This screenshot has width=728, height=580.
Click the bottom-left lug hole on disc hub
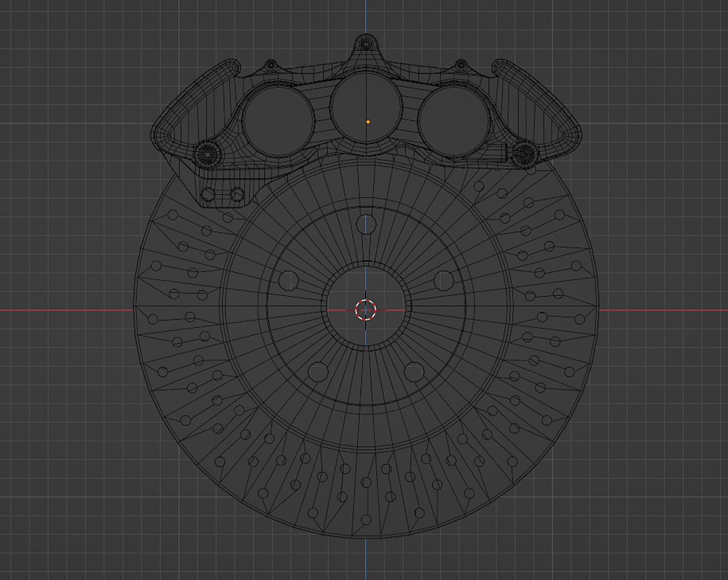point(318,372)
